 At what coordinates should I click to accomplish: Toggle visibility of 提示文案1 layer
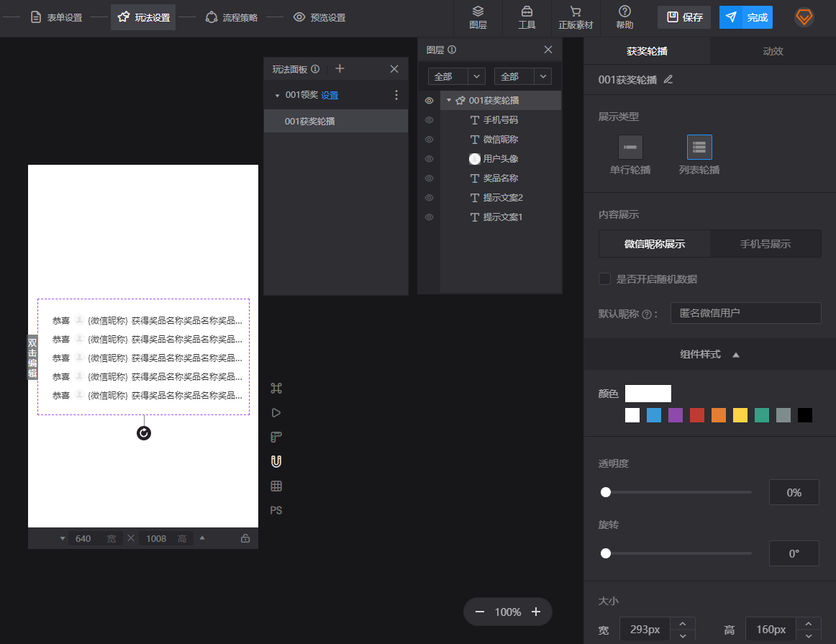(430, 217)
